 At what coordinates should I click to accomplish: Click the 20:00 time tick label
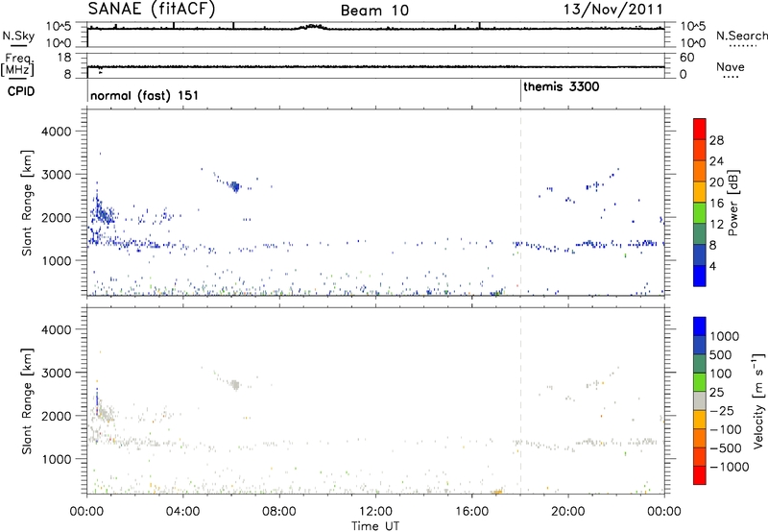coord(567,512)
